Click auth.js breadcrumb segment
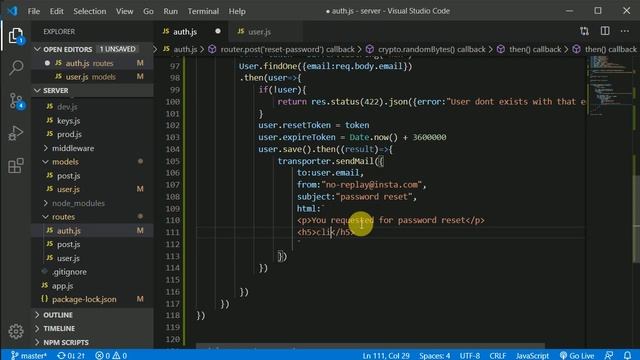Screen dimensions: 640x360 (x=180, y=49)
